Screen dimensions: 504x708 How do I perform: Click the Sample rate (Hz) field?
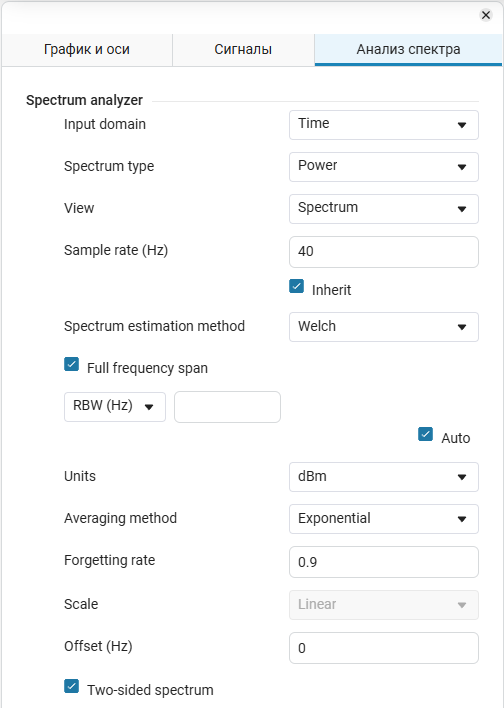pyautogui.click(x=383, y=252)
